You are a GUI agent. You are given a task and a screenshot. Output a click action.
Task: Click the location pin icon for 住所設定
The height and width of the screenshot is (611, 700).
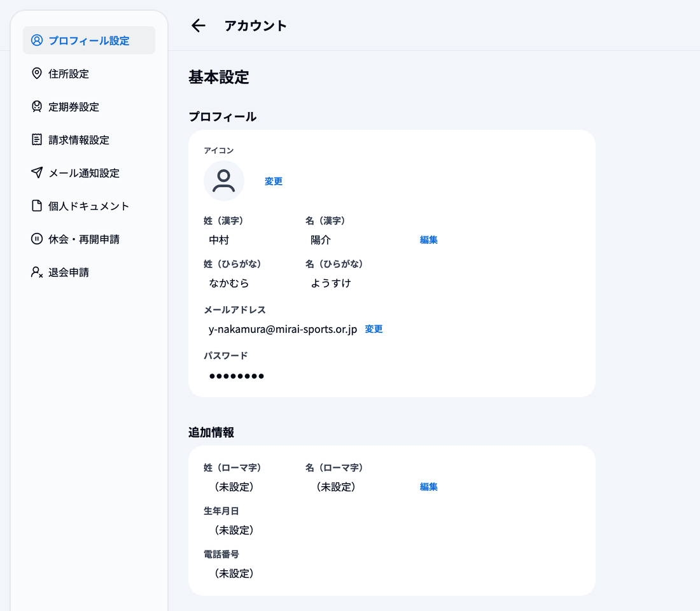click(37, 73)
